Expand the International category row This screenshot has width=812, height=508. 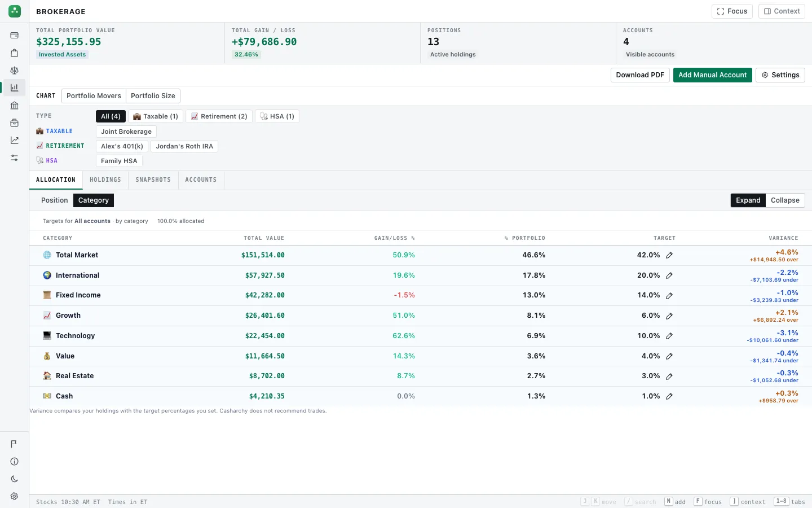point(420,275)
